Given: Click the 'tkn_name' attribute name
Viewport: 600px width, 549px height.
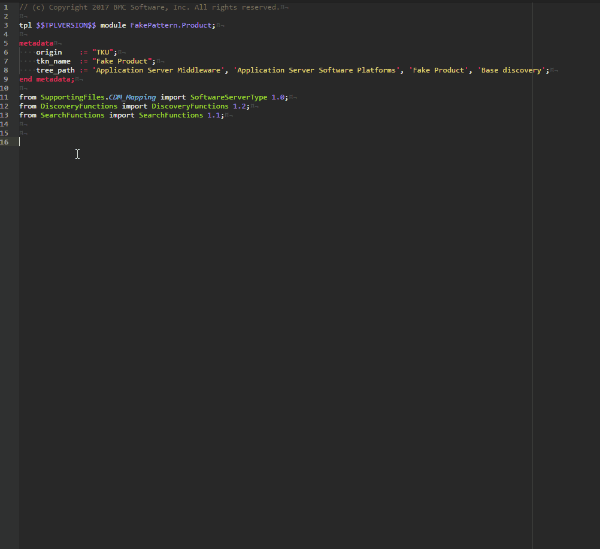Looking at the screenshot, I should tap(53, 61).
